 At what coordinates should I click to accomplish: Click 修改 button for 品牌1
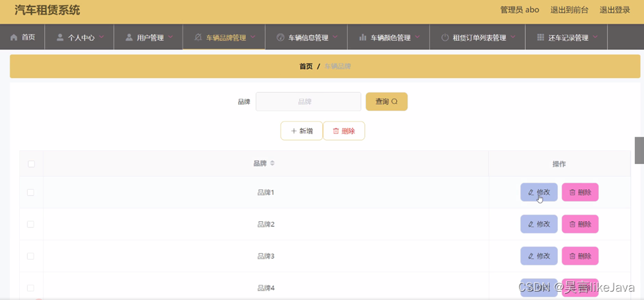point(539,192)
